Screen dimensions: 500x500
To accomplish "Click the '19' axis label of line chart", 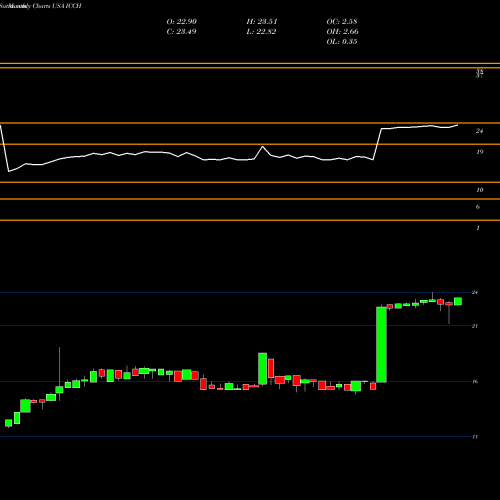I will 479,152.
